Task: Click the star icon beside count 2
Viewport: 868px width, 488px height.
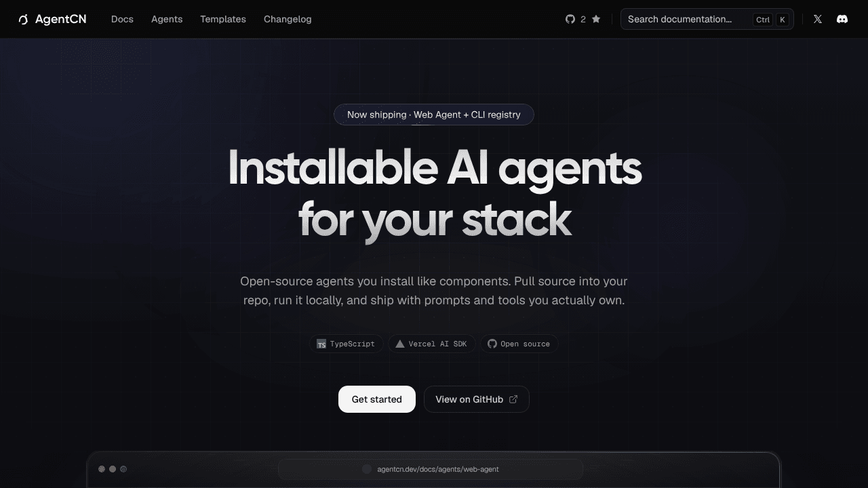Action: coord(596,19)
